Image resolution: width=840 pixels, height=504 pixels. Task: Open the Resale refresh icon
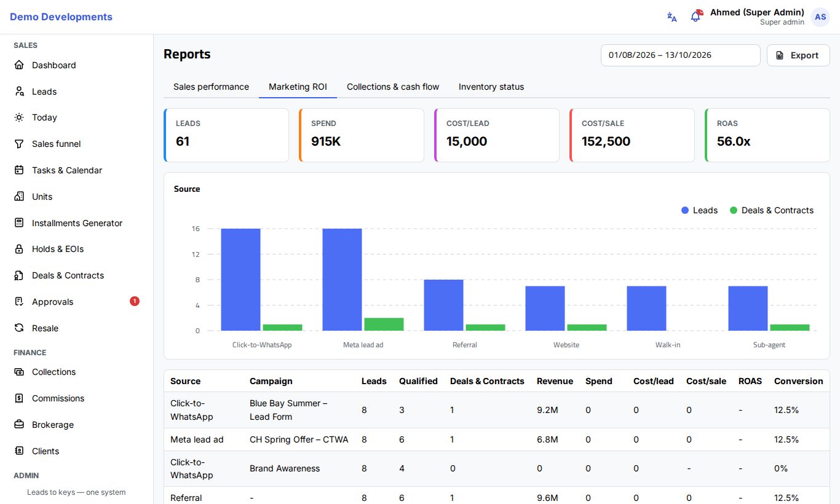[19, 328]
